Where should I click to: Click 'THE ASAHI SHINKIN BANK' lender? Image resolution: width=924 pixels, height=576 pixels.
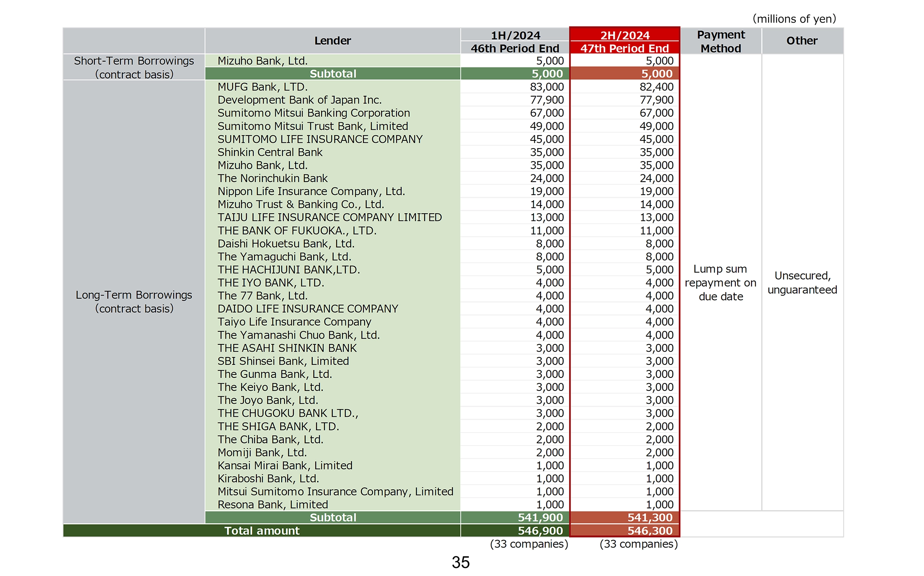[287, 348]
